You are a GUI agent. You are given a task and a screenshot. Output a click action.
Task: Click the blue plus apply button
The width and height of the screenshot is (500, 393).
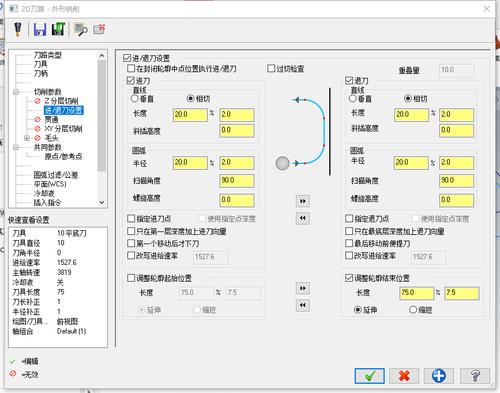click(x=439, y=376)
